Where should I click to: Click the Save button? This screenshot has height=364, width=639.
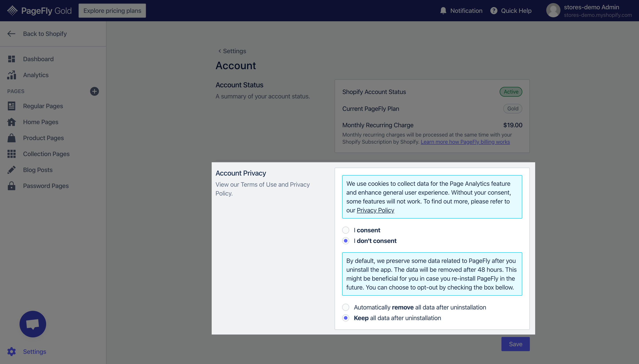point(515,344)
